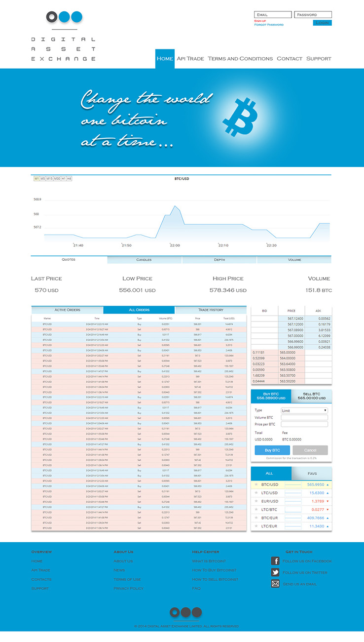364x642 pixels.
Task: Select the H4 chart timeframe
Action: [x=69, y=178]
